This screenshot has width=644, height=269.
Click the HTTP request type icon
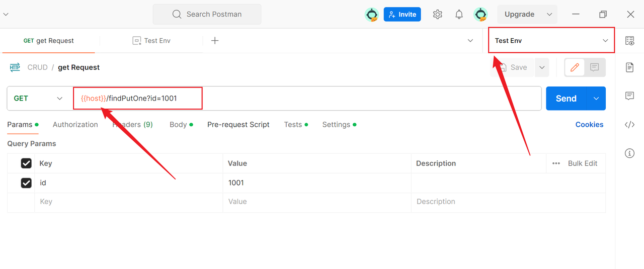coord(15,67)
